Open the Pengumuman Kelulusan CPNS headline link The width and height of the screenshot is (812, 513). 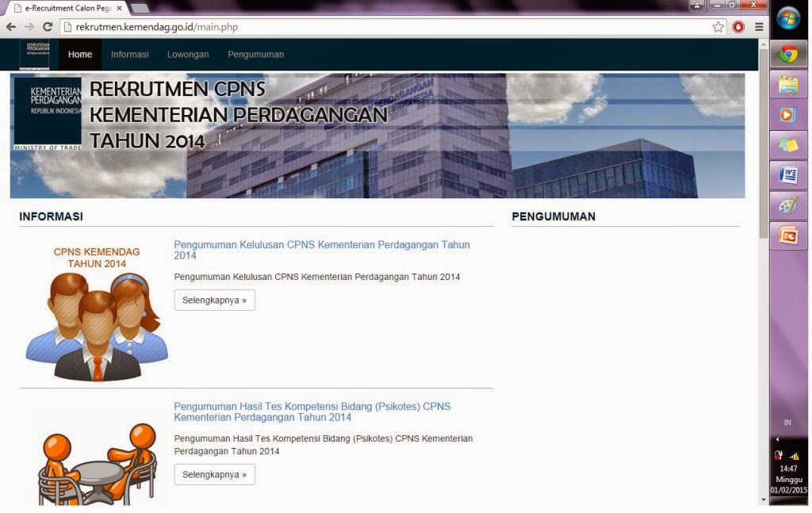coord(322,250)
